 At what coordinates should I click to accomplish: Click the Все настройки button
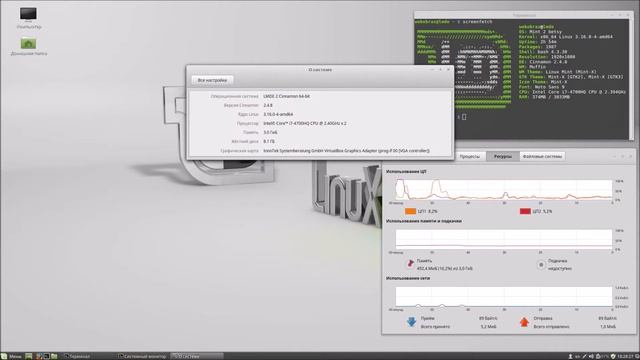pyautogui.click(x=212, y=80)
